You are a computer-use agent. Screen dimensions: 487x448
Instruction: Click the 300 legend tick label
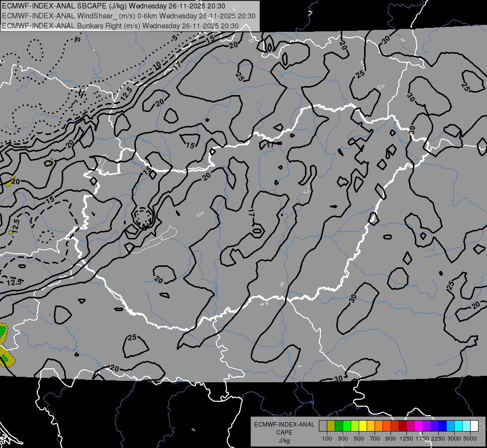[x=343, y=439]
